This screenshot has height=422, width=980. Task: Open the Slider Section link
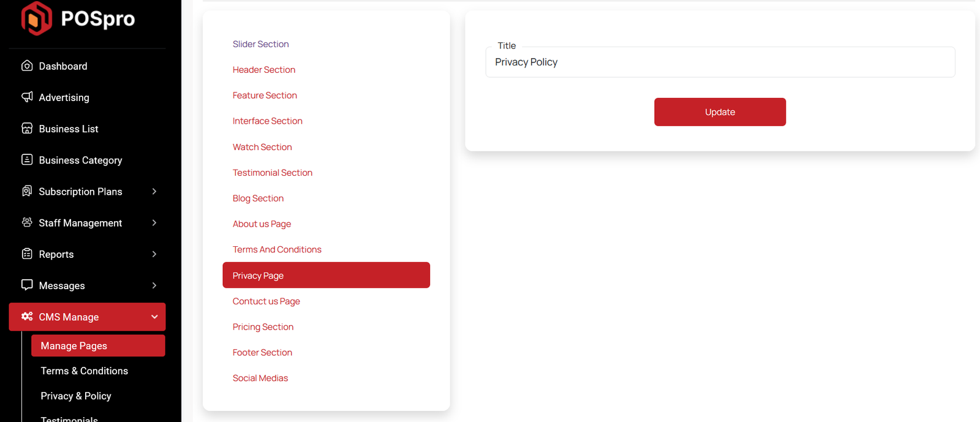tap(260, 44)
